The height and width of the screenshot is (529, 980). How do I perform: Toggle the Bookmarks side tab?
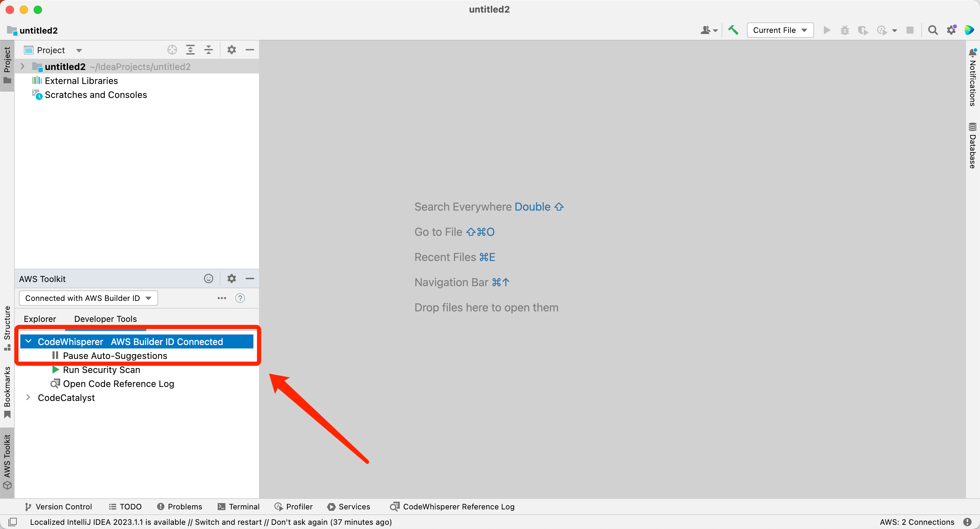pyautogui.click(x=7, y=393)
